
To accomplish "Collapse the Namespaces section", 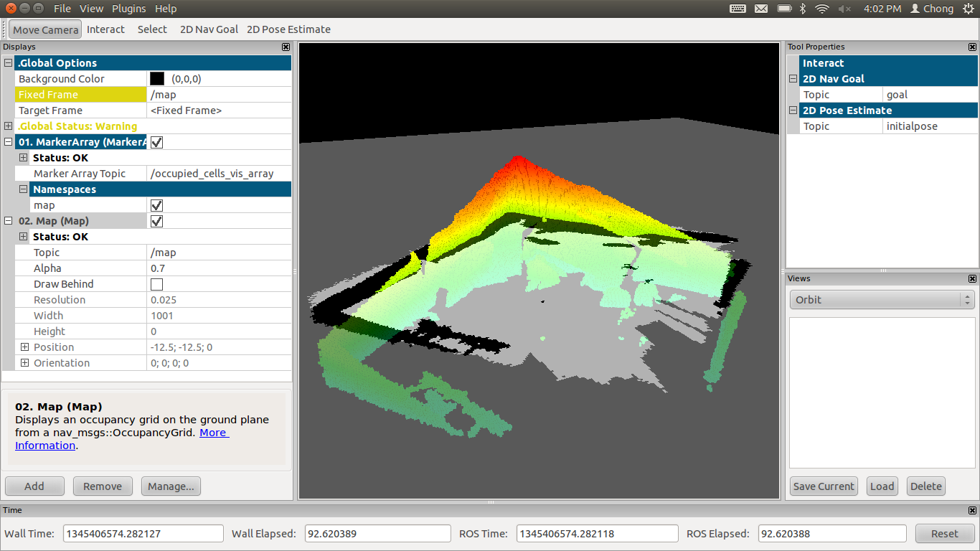I will (24, 189).
